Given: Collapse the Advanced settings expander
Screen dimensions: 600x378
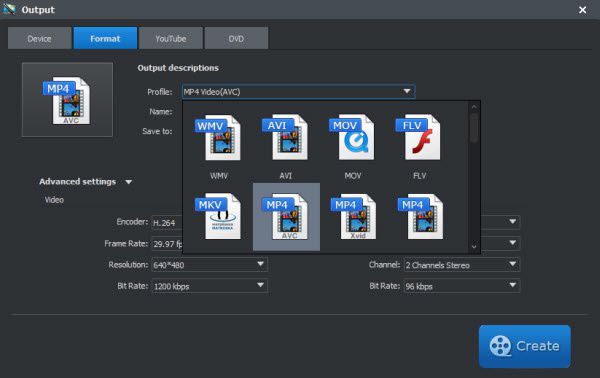Looking at the screenshot, I should click(129, 182).
